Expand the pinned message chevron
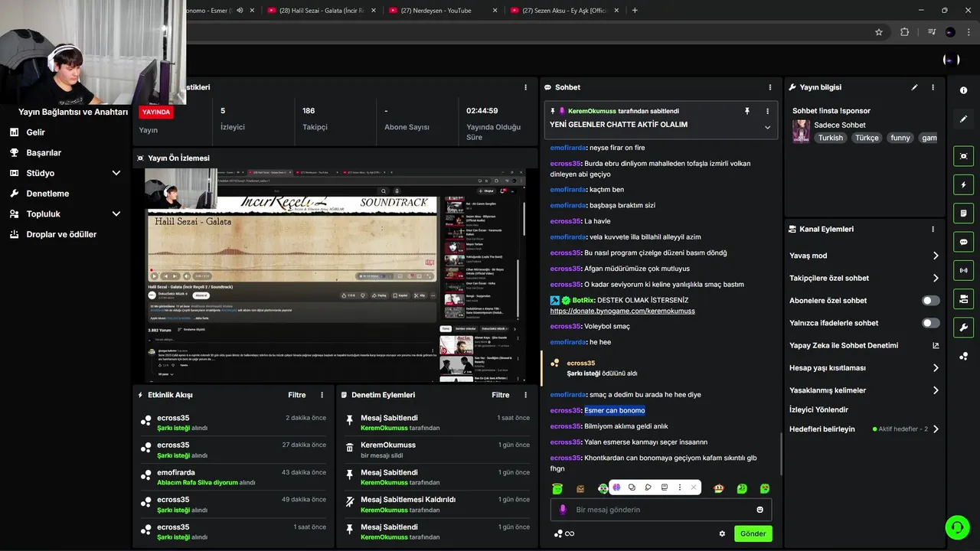Screen dimensions: 980x551 [767, 127]
